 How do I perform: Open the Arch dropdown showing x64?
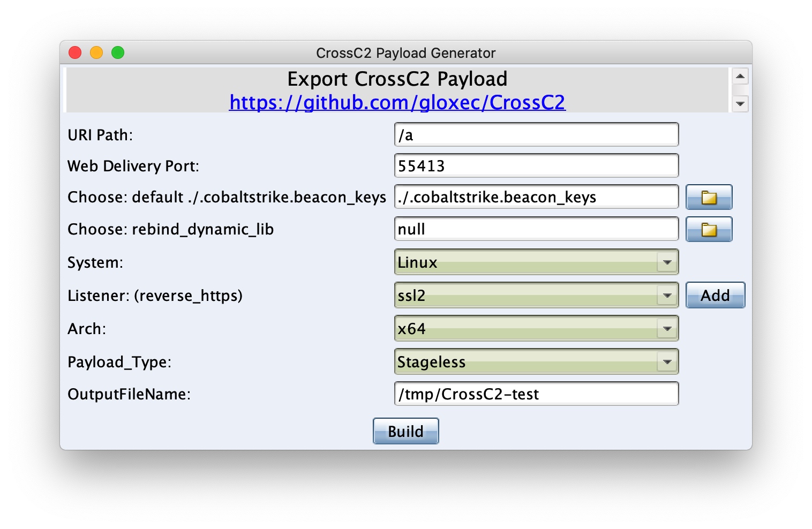(x=536, y=329)
